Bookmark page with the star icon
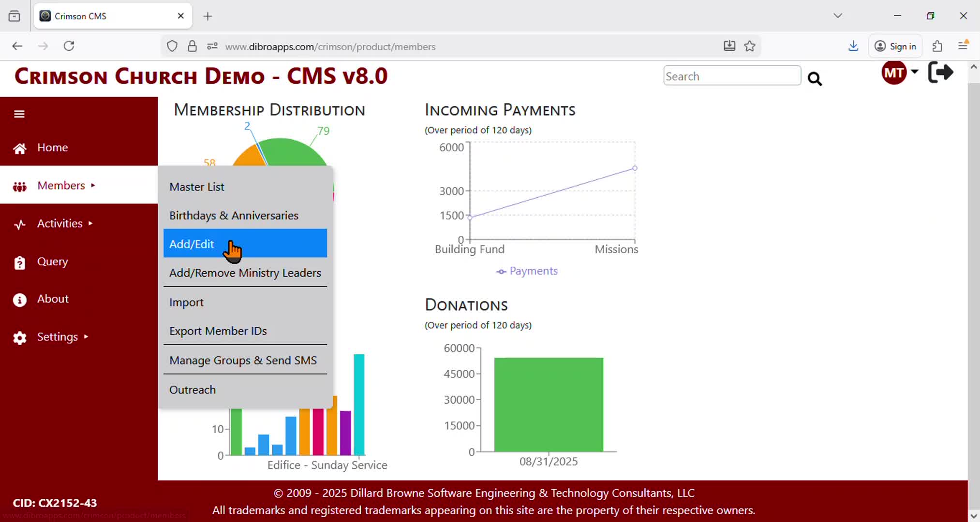Screen dimensions: 980x522 [750, 46]
